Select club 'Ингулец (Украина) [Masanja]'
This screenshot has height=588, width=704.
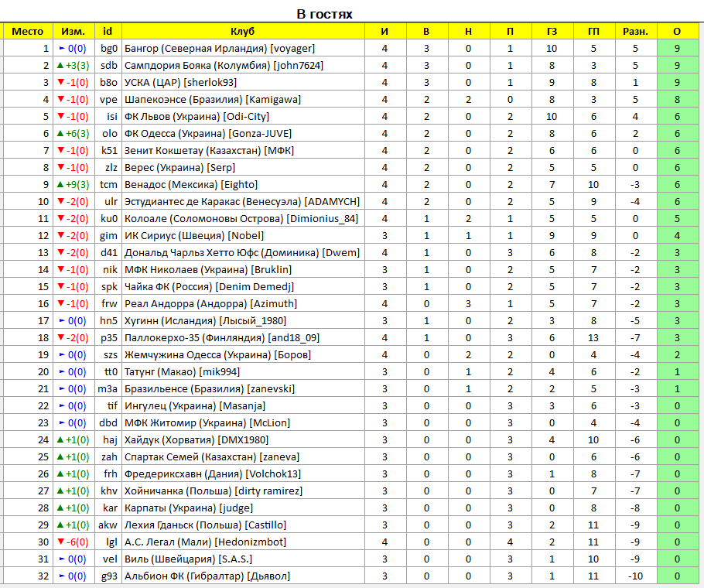(195, 406)
